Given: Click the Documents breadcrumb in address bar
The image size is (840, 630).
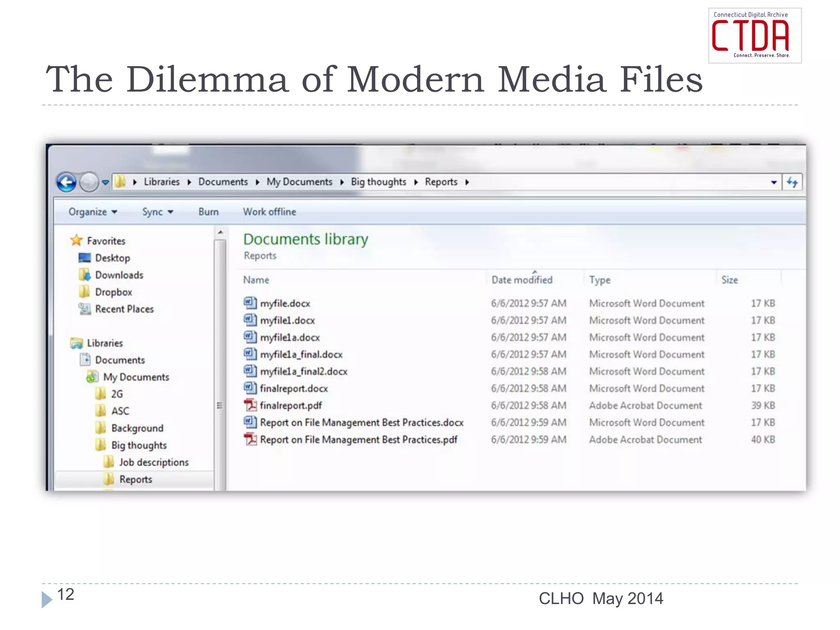Looking at the screenshot, I should pos(223,182).
